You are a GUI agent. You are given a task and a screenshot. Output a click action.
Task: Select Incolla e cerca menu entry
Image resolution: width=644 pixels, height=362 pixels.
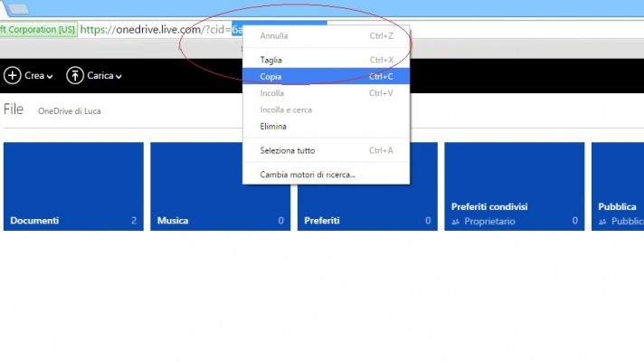[327, 110]
